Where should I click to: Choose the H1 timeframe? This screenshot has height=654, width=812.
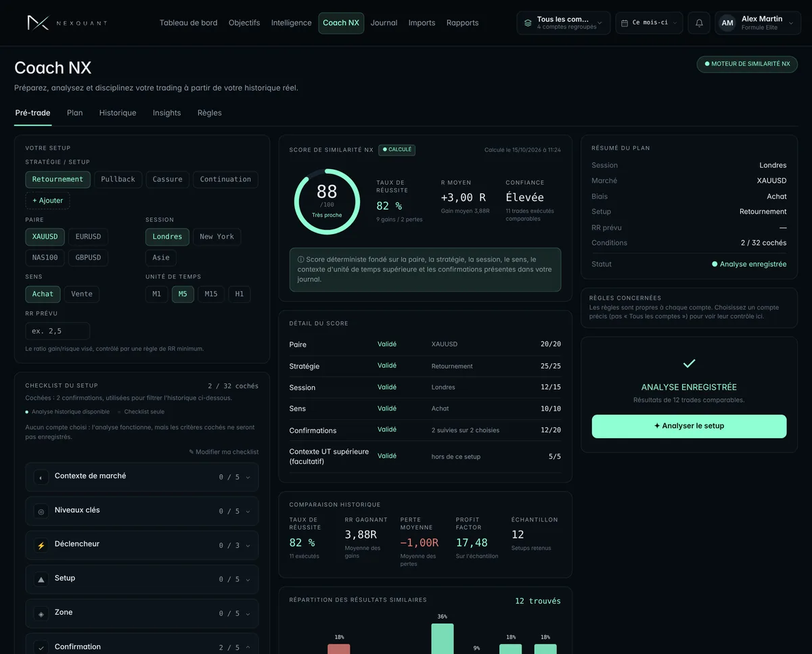(x=240, y=294)
